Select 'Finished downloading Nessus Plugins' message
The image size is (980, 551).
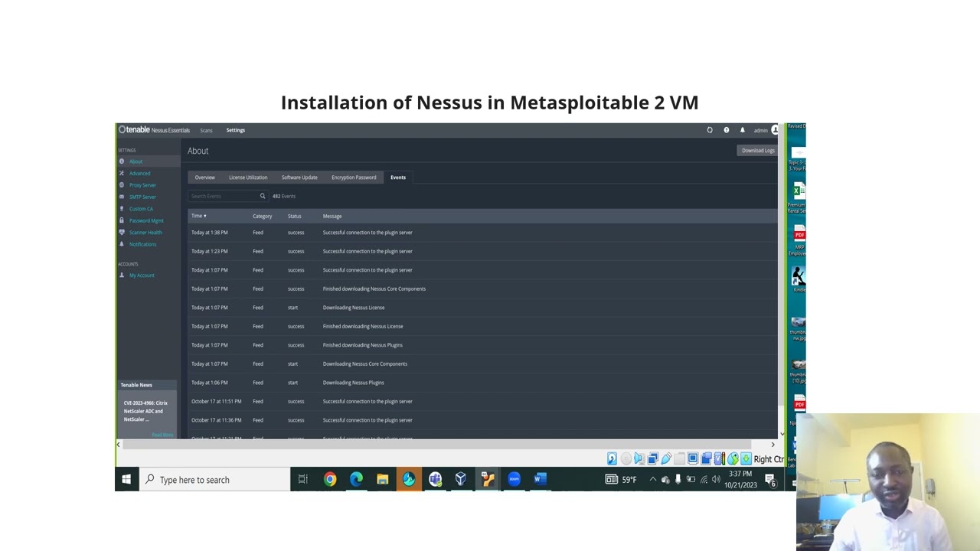pyautogui.click(x=363, y=345)
